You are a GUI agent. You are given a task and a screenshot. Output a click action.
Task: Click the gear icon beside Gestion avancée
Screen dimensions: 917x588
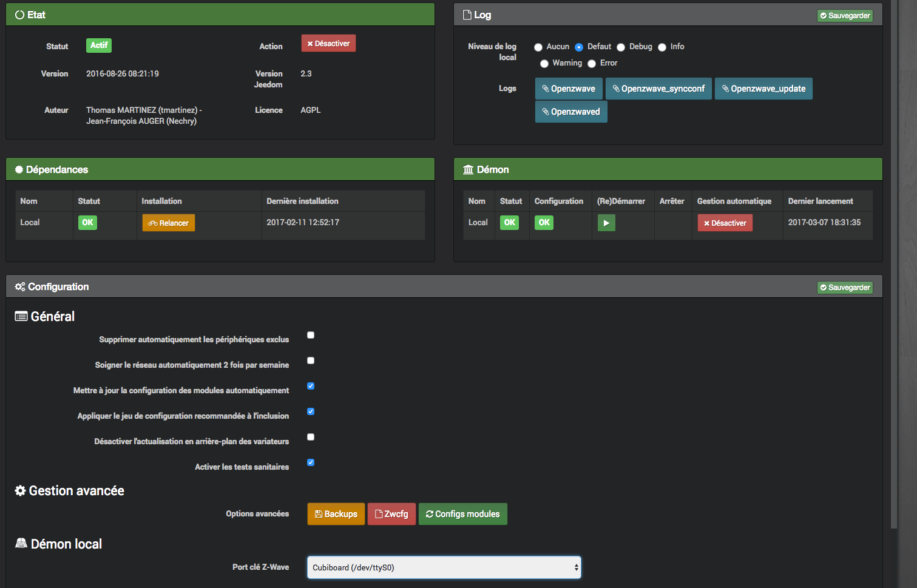click(21, 490)
